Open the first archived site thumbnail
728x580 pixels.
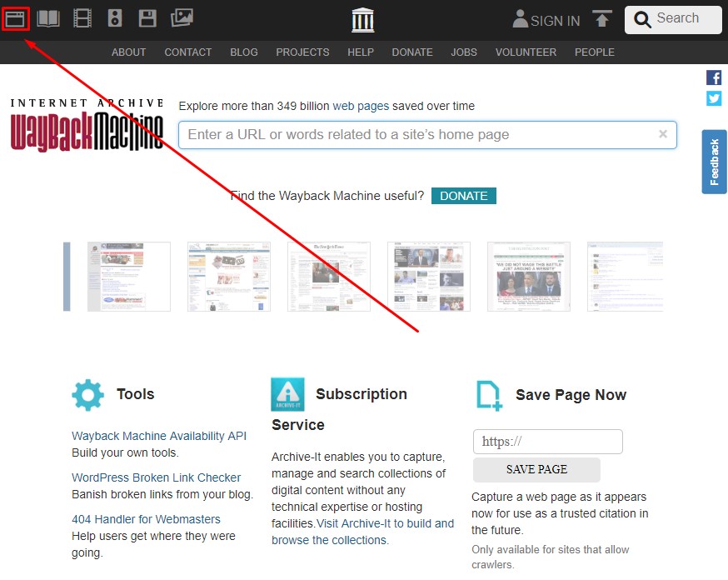point(129,277)
